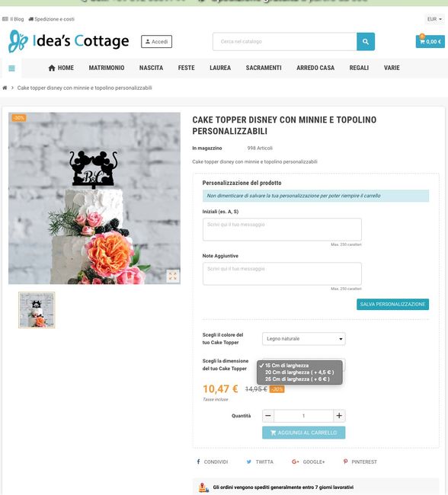
Task: Open the shopping cart showing 0,00 €
Action: click(x=430, y=41)
